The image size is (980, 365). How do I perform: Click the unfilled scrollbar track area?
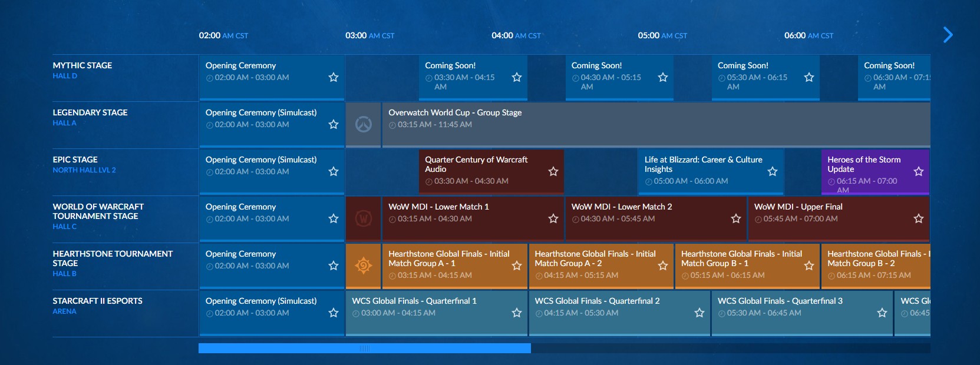point(731,349)
